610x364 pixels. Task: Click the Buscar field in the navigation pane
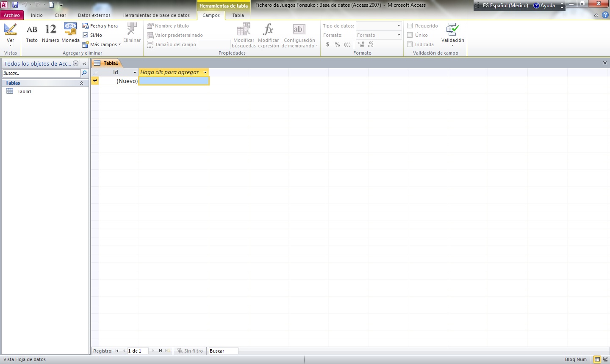41,73
